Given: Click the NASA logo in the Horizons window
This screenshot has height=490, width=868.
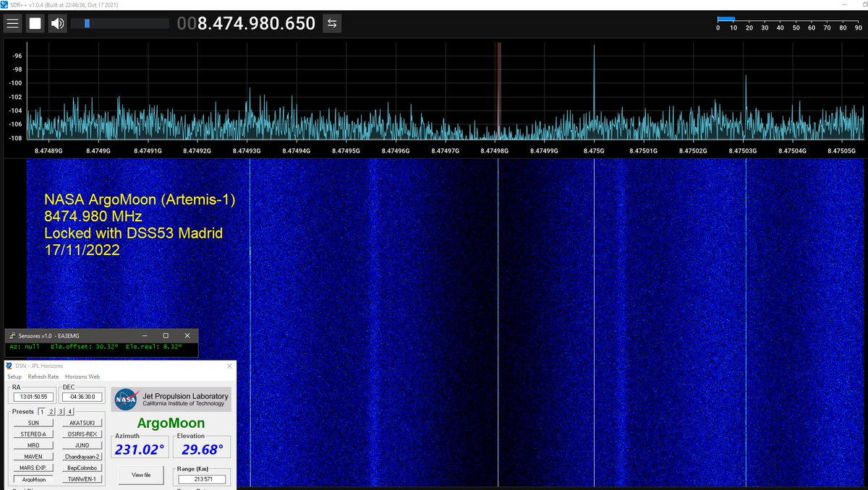Looking at the screenshot, I should 127,399.
